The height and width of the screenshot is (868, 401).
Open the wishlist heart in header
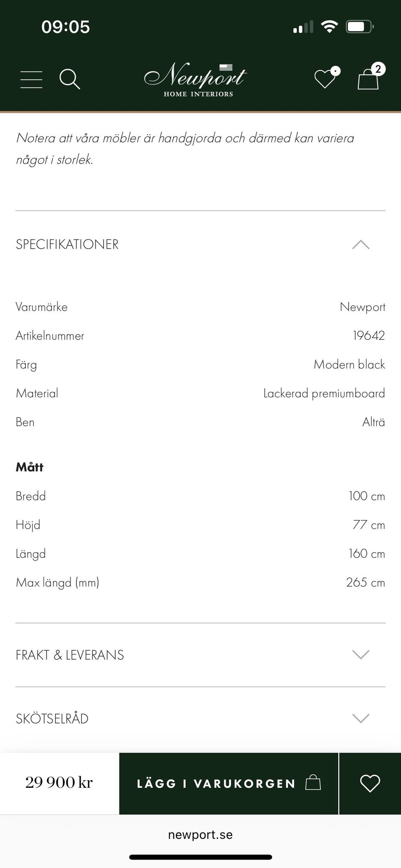coord(325,78)
